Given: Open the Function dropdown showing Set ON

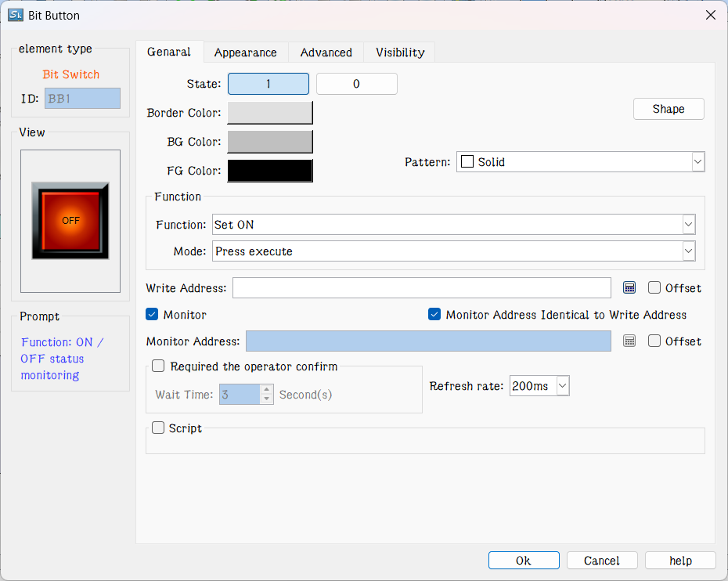Looking at the screenshot, I should pos(688,225).
